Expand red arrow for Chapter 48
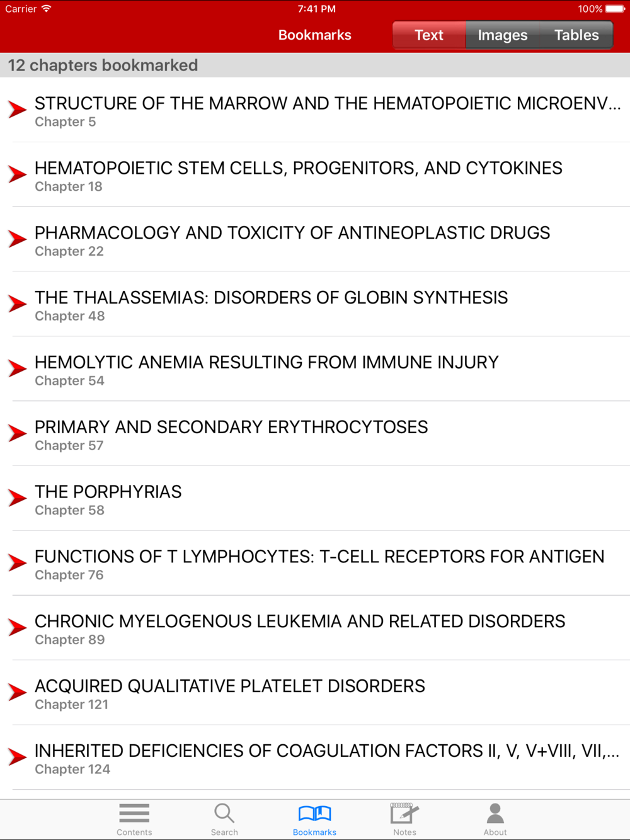This screenshot has height=840, width=630. coord(18,304)
